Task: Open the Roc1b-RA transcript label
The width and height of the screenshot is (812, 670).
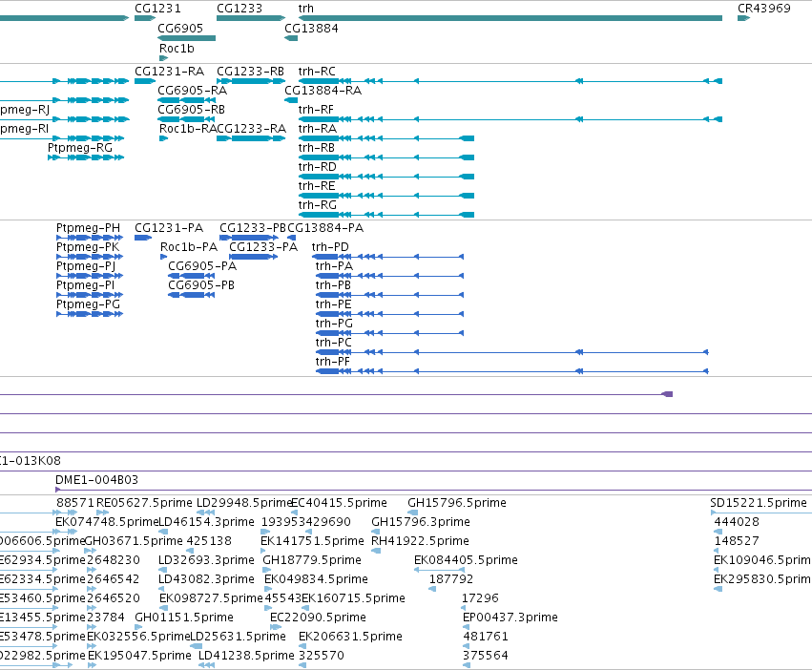Action: click(x=188, y=129)
